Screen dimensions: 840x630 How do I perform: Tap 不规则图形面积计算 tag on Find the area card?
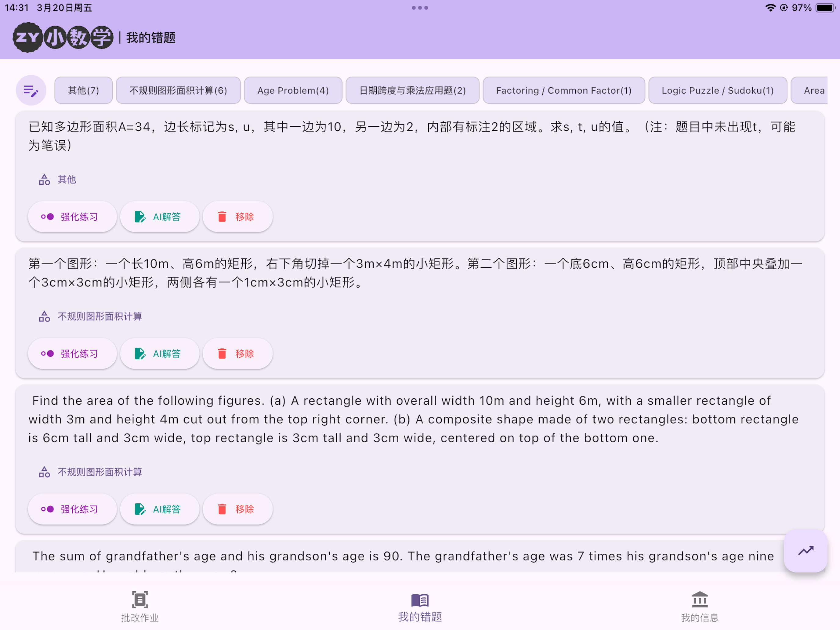point(90,472)
